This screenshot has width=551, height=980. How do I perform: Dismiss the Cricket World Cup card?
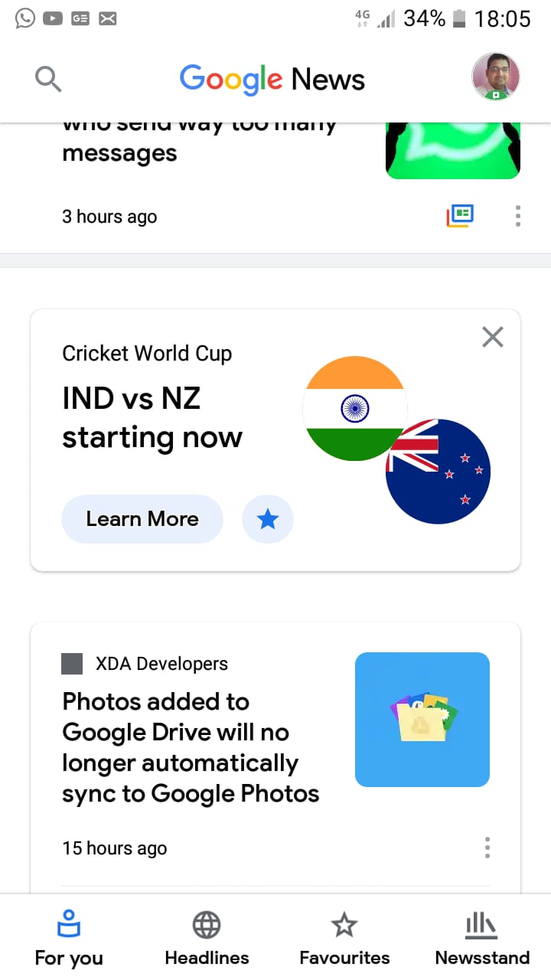(493, 337)
